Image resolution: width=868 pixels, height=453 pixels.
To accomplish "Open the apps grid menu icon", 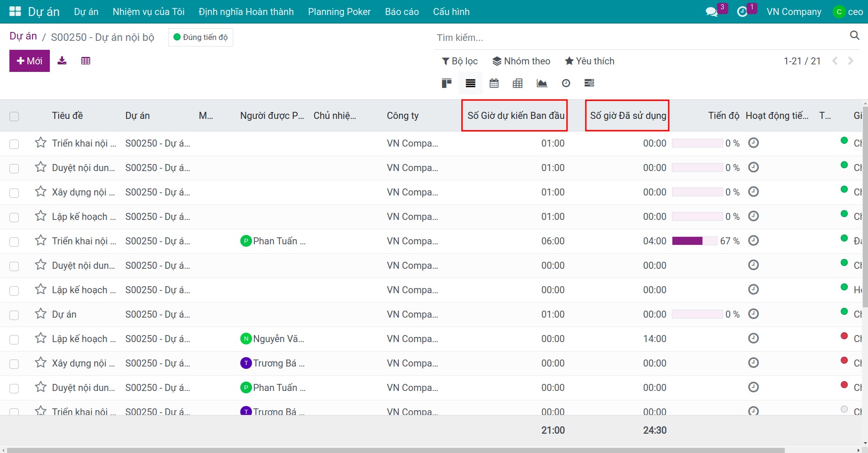I will click(15, 11).
